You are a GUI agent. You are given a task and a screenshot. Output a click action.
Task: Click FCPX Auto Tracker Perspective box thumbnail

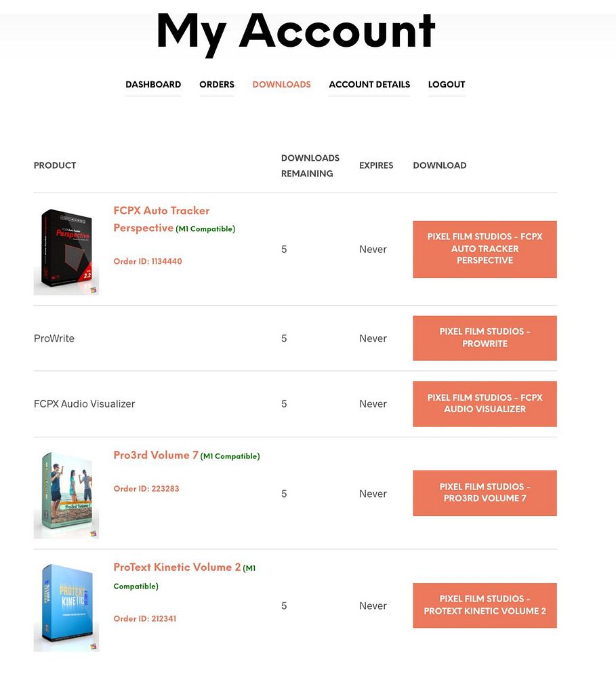click(66, 250)
